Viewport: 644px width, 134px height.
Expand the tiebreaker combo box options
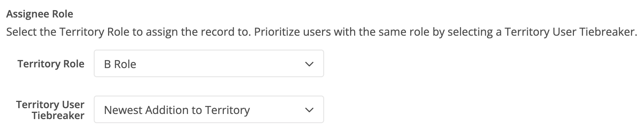point(209,110)
